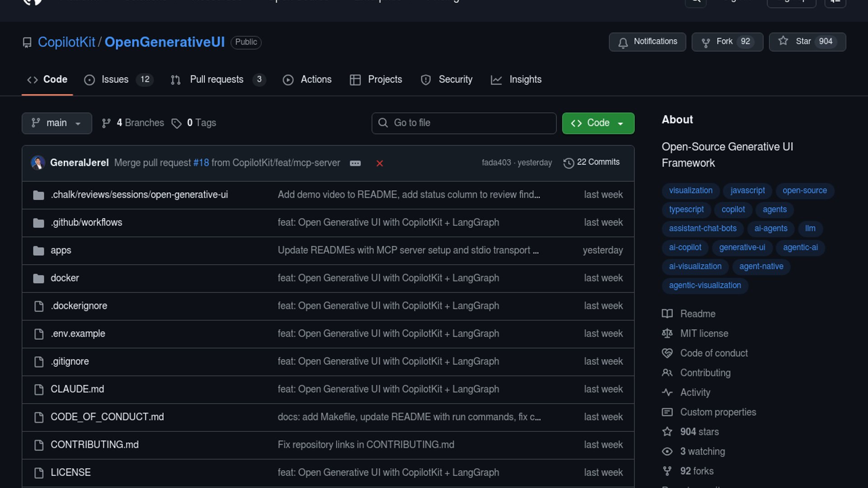This screenshot has width=868, height=488.
Task: Click the failed status X icon
Action: click(x=380, y=163)
